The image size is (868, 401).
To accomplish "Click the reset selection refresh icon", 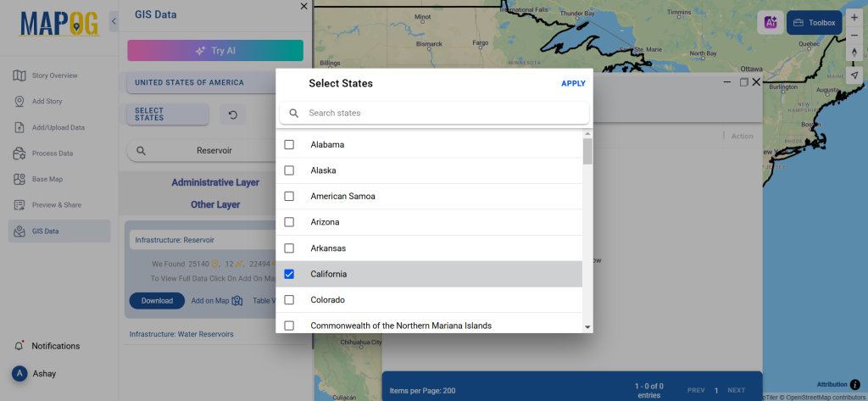I will tap(232, 114).
